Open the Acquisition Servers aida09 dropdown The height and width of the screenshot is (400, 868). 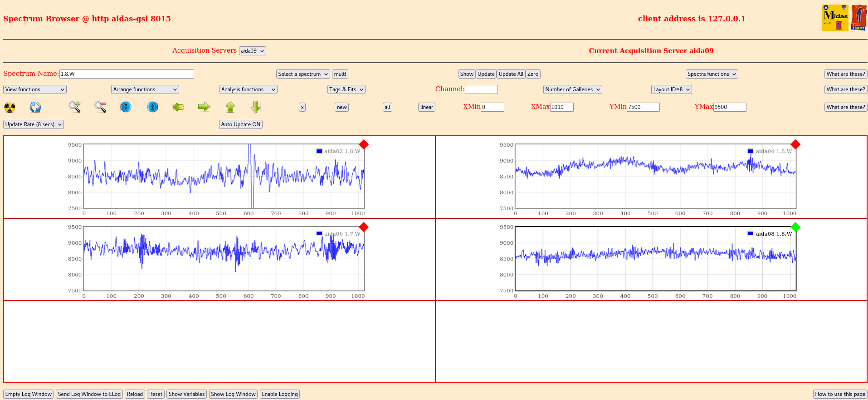point(253,51)
